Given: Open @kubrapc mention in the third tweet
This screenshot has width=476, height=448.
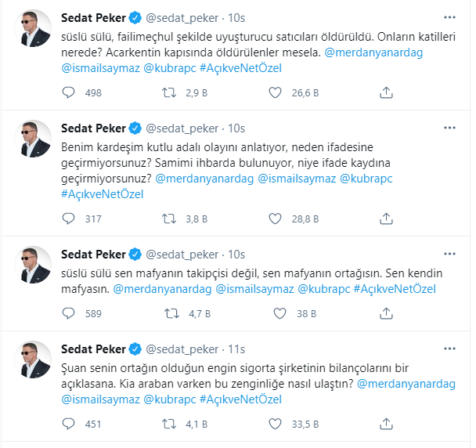Looking at the screenshot, I should tap(323, 289).
